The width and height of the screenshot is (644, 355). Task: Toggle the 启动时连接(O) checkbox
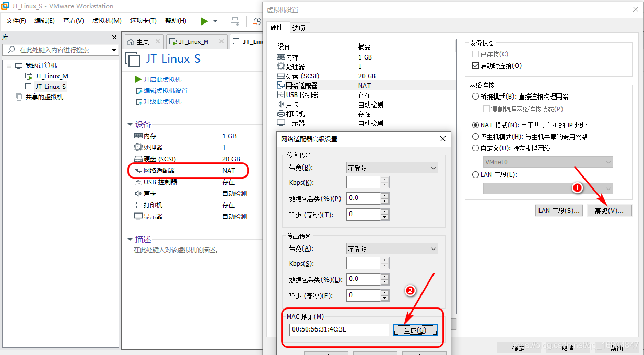coord(475,66)
